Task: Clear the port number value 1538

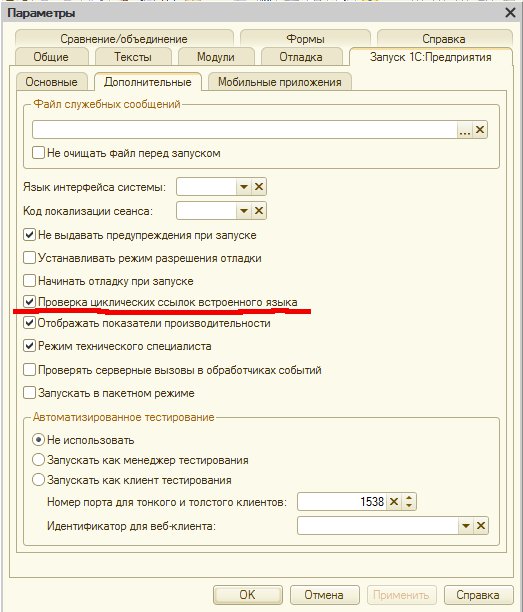Action: pyautogui.click(x=394, y=502)
